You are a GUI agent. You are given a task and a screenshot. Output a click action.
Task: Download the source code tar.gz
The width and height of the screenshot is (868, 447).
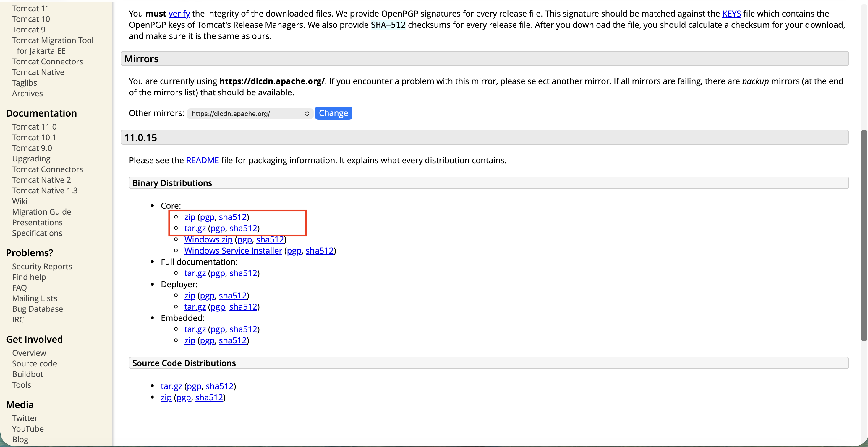[x=171, y=386]
